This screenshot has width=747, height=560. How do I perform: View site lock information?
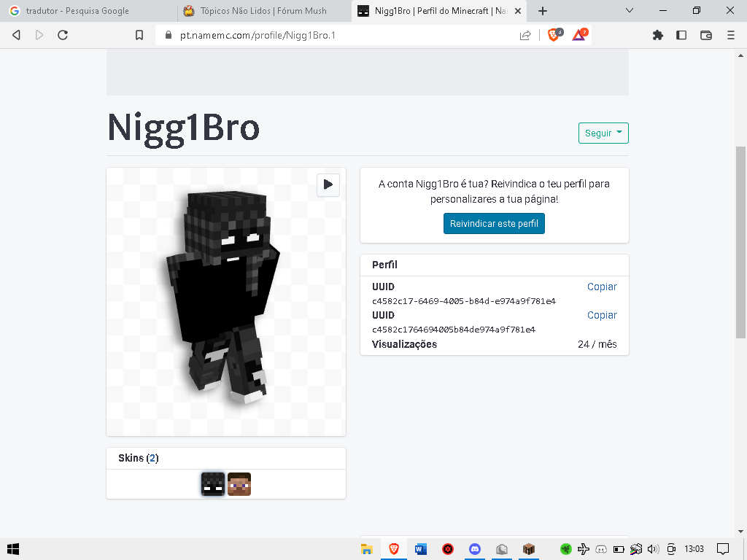tap(168, 35)
